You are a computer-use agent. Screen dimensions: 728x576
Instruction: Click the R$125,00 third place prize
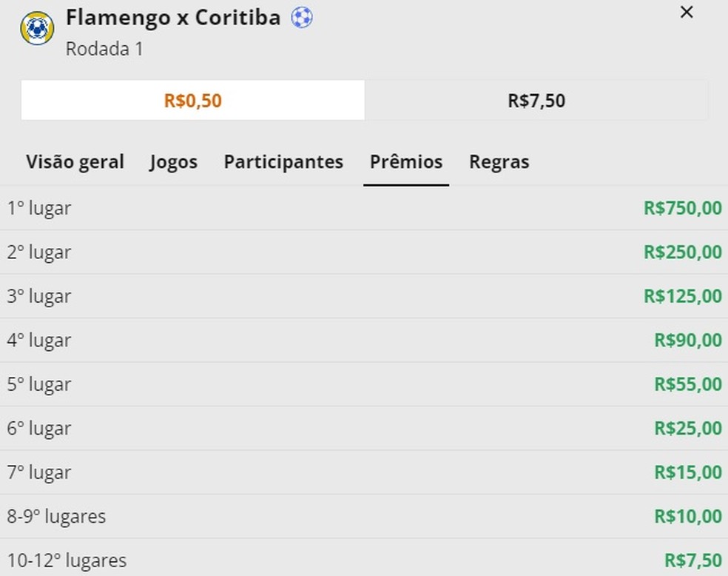pos(681,295)
